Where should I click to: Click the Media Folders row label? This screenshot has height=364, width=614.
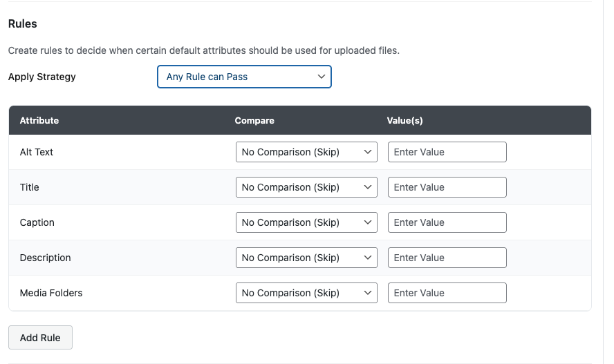51,293
